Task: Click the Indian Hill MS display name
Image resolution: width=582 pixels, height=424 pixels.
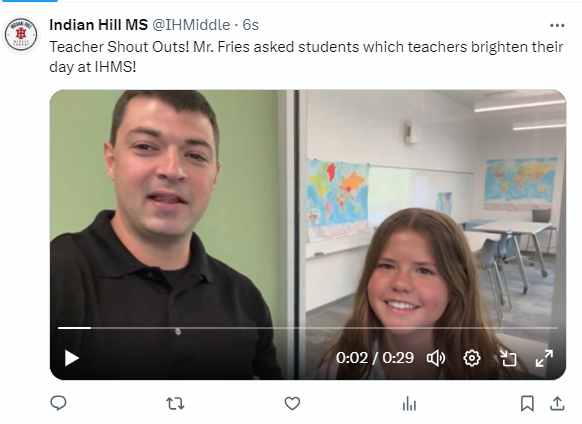Action: [x=98, y=25]
